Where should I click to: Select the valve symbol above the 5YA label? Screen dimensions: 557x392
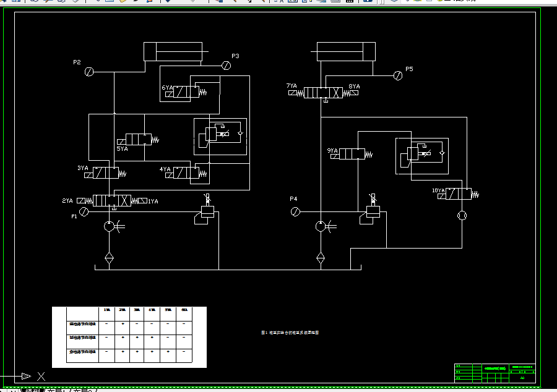coord(138,139)
